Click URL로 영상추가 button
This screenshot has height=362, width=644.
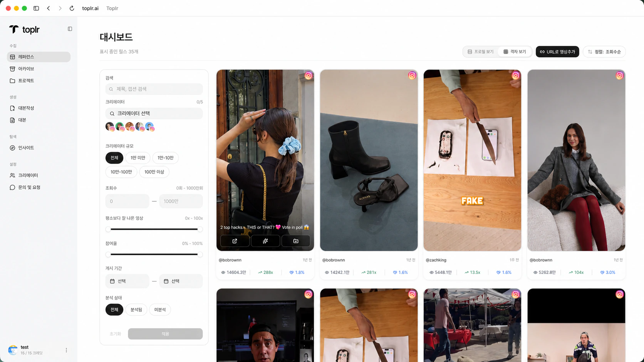tap(557, 52)
